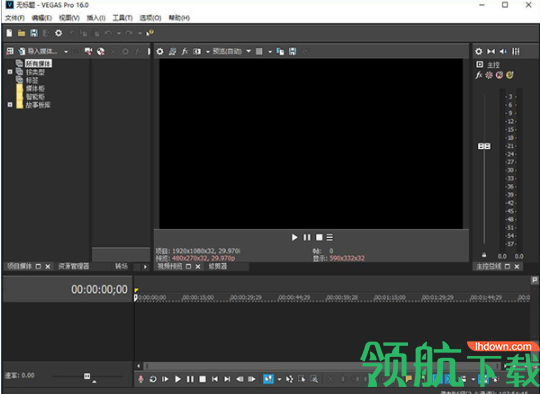Adjust the 速率 playback rate slider
Viewport: 540px width, 394px height.
tap(87, 376)
